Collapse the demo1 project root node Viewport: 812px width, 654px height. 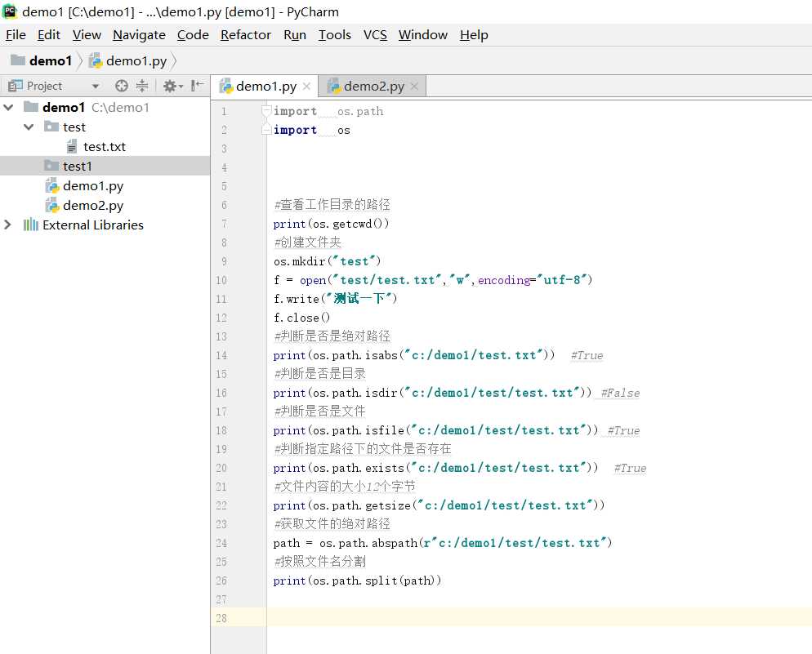[8, 108]
